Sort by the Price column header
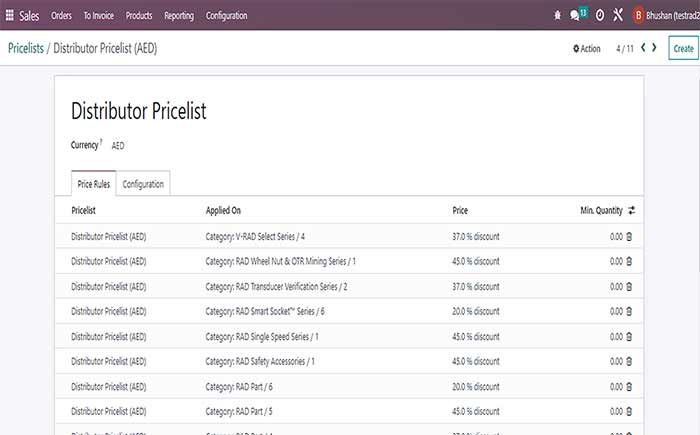This screenshot has height=435, width=700. click(460, 210)
